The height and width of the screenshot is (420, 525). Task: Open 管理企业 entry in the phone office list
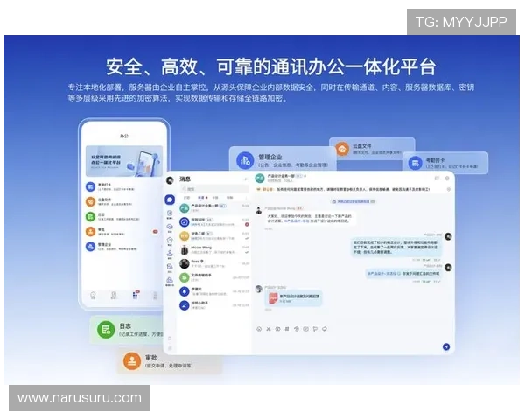pos(124,247)
